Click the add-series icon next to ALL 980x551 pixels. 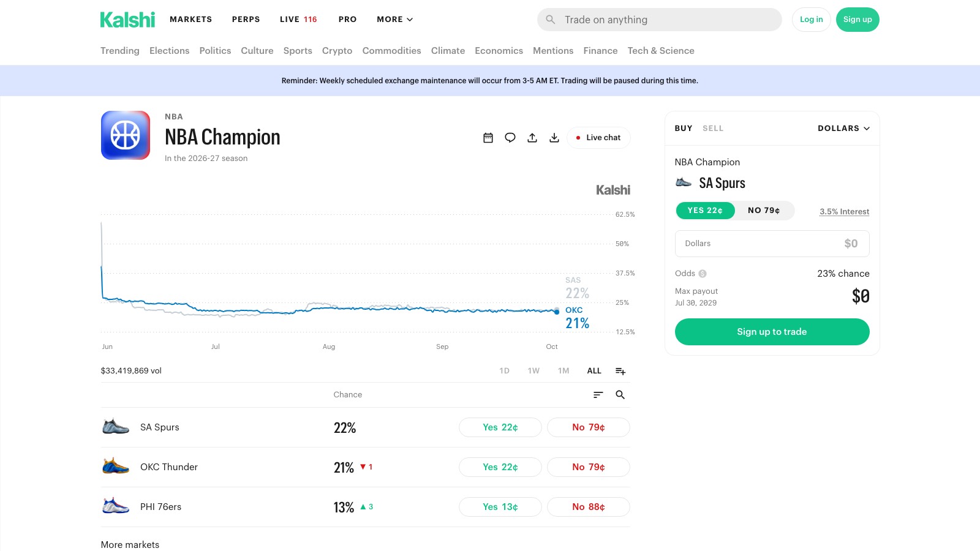[x=620, y=371]
